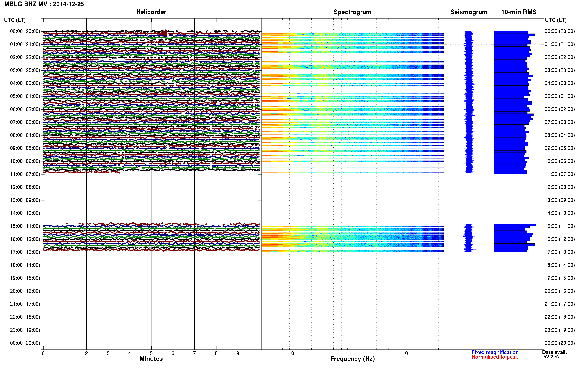Click the 'Frequency (Hz)' x-axis label
The image size is (588, 368).
pos(352,359)
